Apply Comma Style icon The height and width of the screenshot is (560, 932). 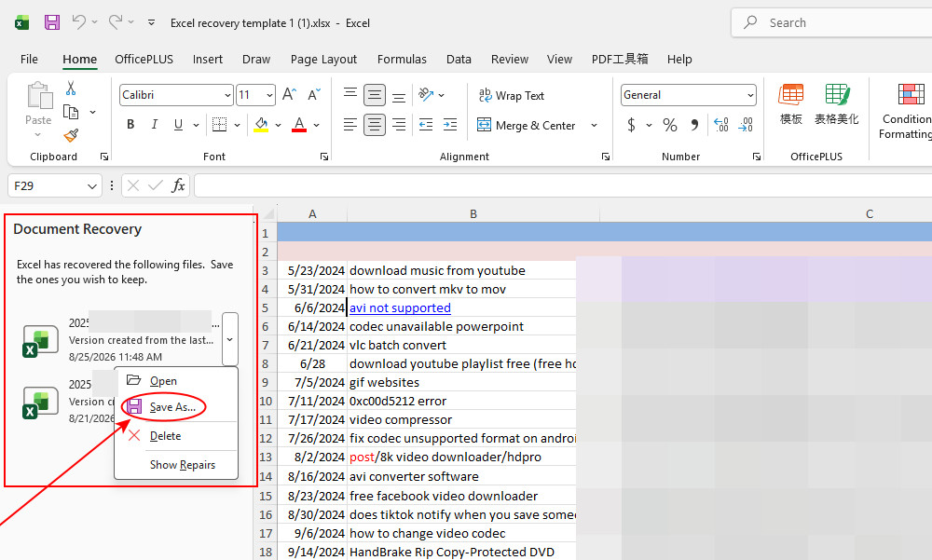(694, 125)
